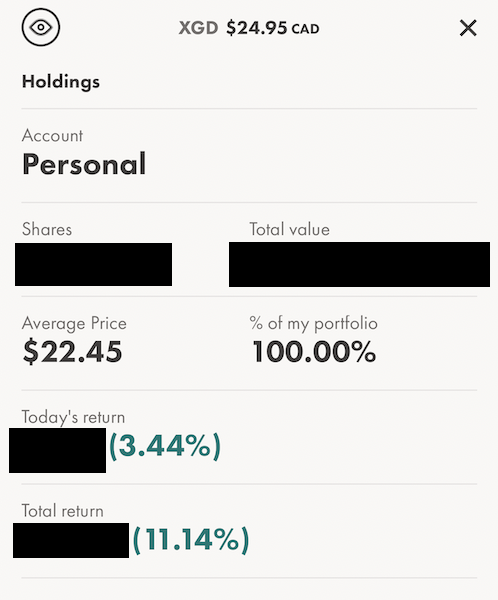Viewport: 498px width, 600px height.
Task: Tap the CAD currency label
Action: (305, 29)
